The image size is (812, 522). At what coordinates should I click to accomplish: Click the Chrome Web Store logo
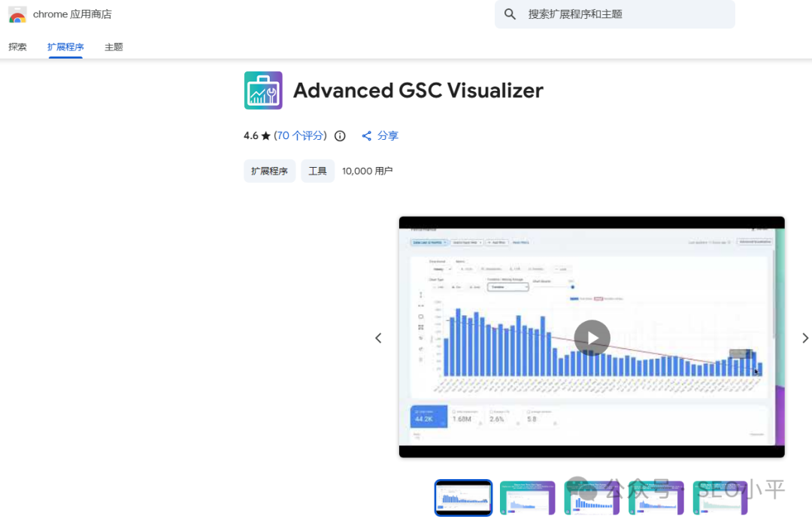(17, 14)
